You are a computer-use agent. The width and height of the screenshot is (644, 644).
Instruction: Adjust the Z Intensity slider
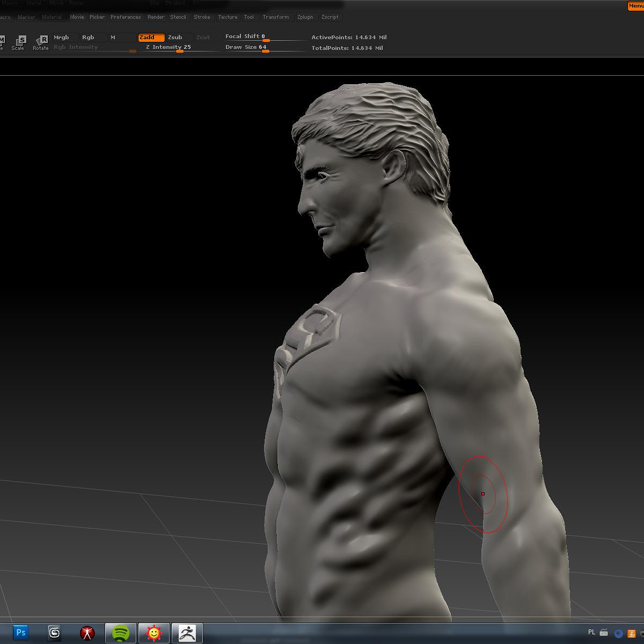(180, 48)
